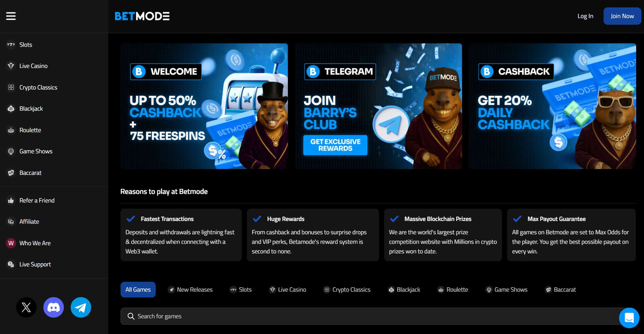Open Refer a Friend label in sidebar
This screenshot has height=334, width=644.
tap(37, 200)
